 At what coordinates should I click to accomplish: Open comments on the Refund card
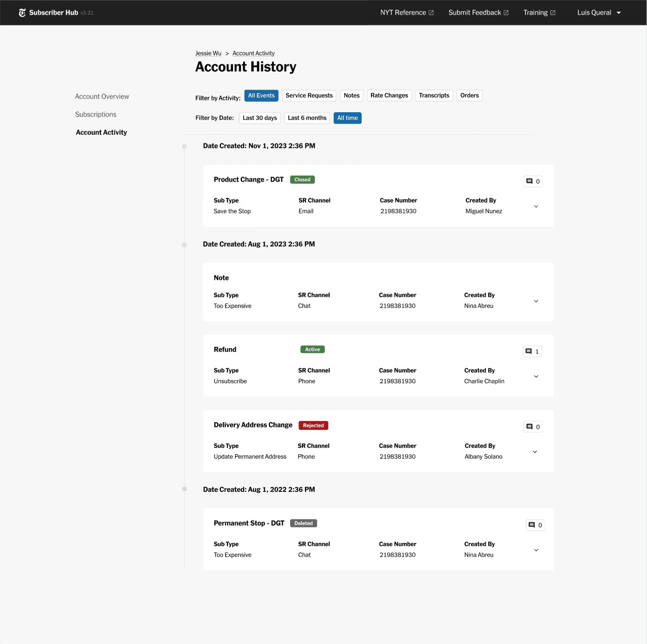(x=532, y=351)
